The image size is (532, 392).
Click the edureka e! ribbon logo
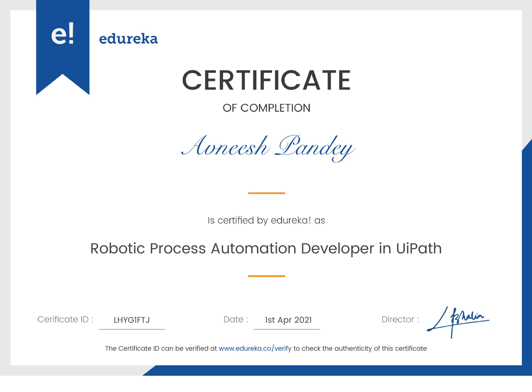click(63, 47)
